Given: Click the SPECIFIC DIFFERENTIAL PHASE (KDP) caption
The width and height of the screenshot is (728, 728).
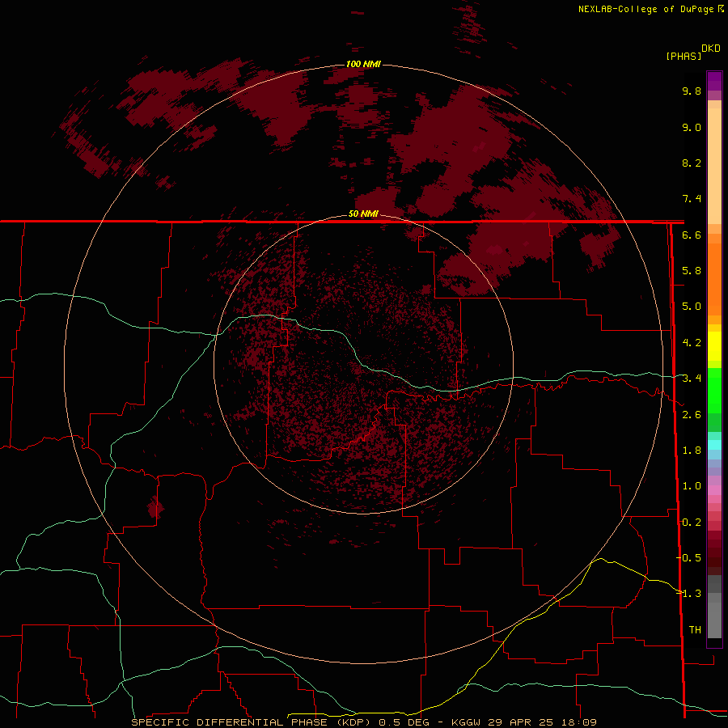Looking at the screenshot, I should 252,722.
